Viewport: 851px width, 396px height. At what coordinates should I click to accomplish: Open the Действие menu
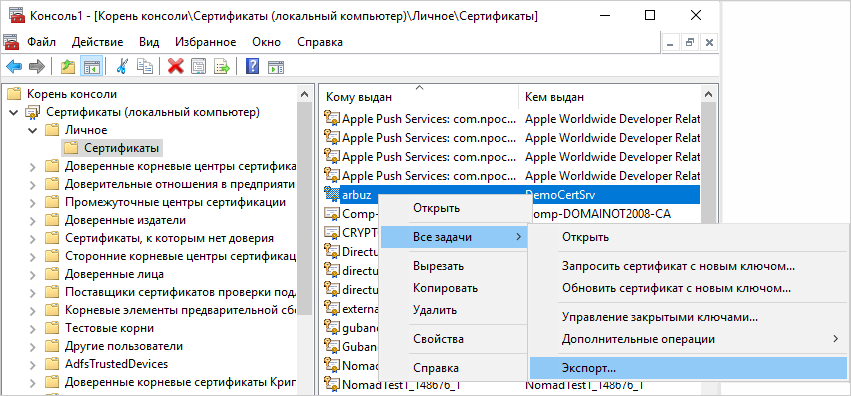click(x=97, y=42)
